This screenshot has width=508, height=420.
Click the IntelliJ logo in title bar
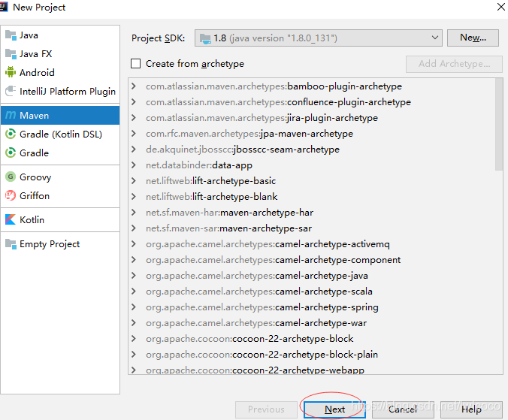pos(4,7)
